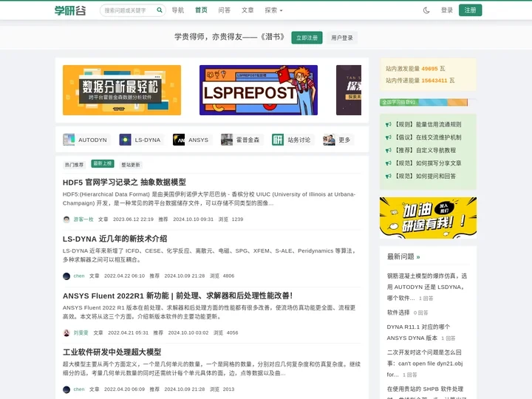The image size is (532, 399).
Task: Click the search magnifier icon
Action: click(x=159, y=10)
